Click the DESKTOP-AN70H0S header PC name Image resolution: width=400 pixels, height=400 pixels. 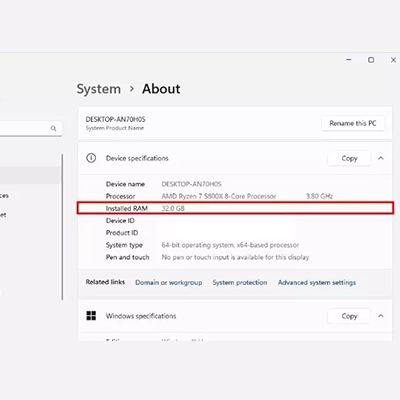(115, 119)
